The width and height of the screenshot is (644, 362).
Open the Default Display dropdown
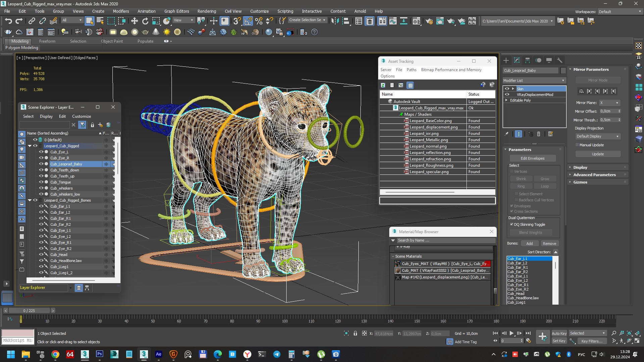(598, 137)
